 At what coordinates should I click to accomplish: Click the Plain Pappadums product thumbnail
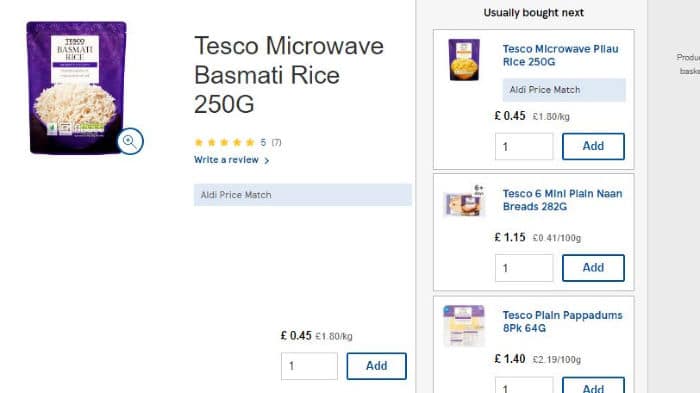click(464, 326)
